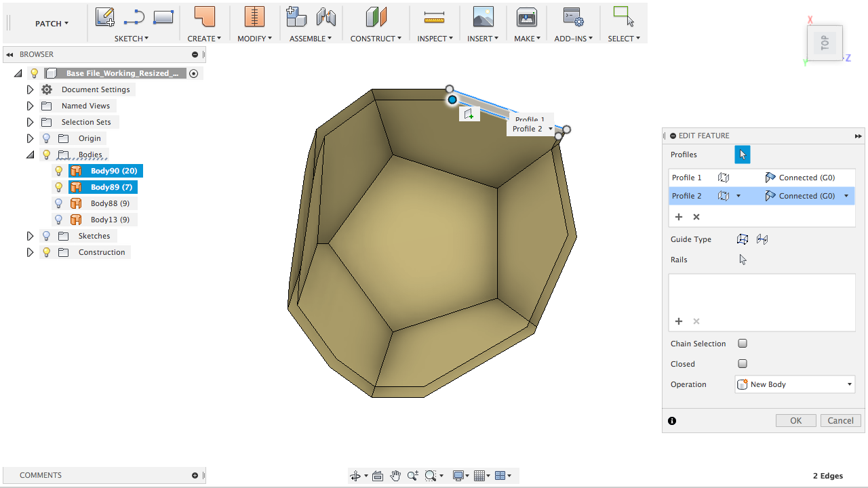This screenshot has width=868, height=488.
Task: Open the PATCH workspace menu
Action: [52, 24]
